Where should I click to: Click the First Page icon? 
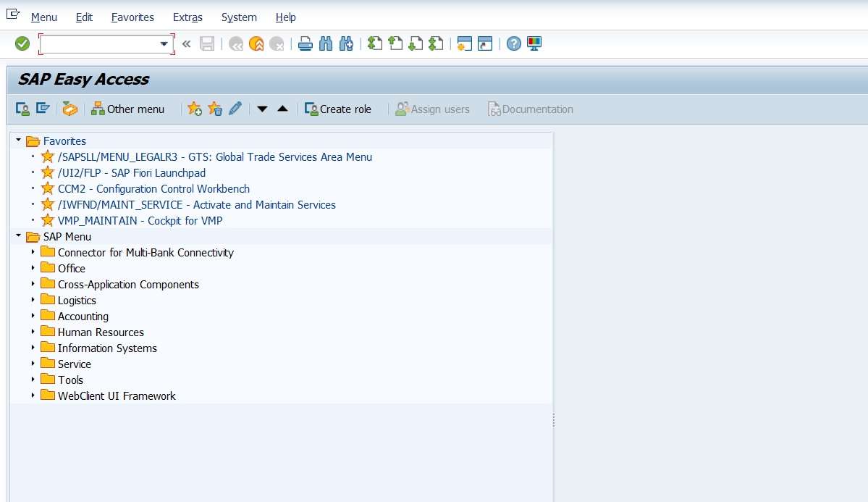[375, 43]
